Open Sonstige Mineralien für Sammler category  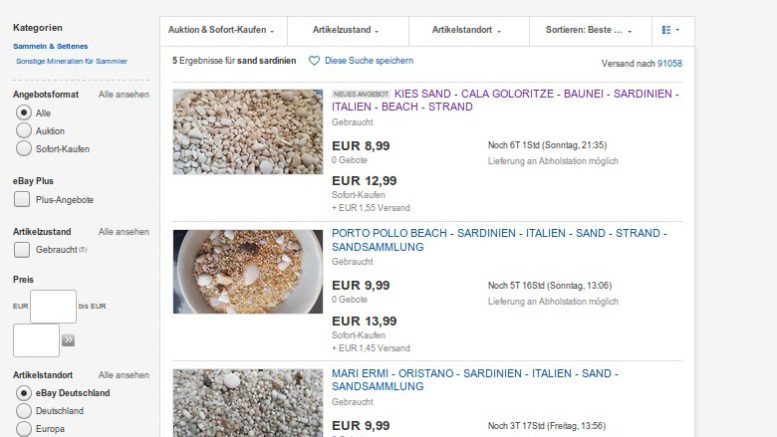[x=72, y=61]
